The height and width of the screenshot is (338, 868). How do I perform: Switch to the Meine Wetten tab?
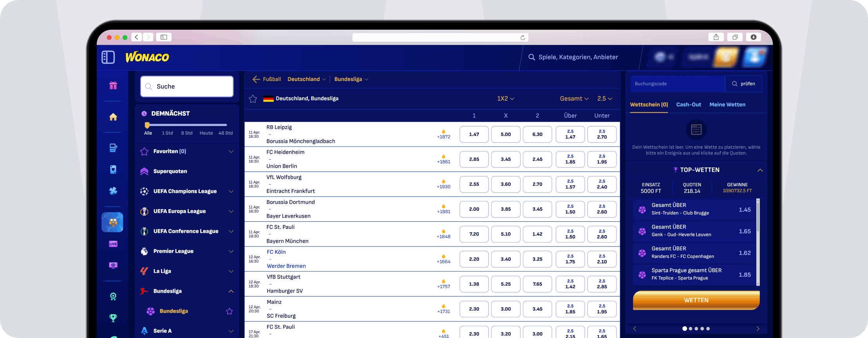(727, 104)
